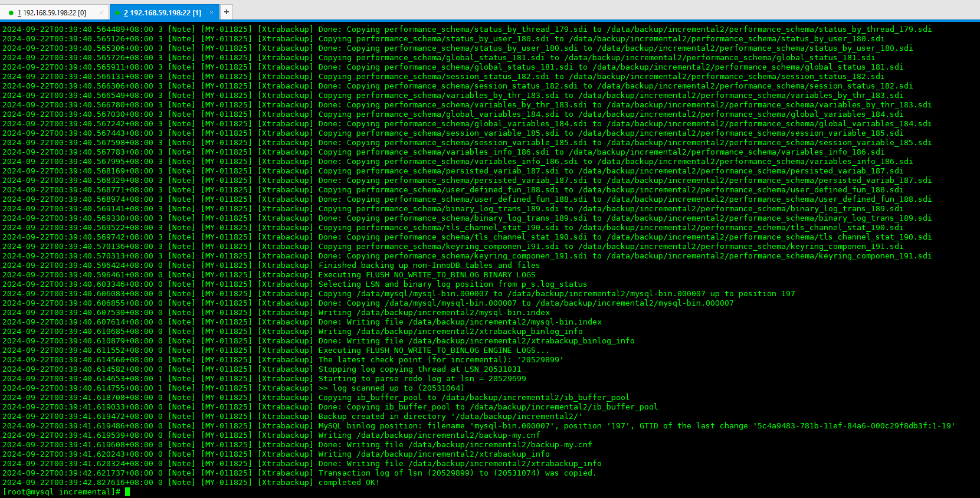Viewport: 980px width, 498px height.
Task: Click green status dot on tab [0]
Action: [x=11, y=12]
